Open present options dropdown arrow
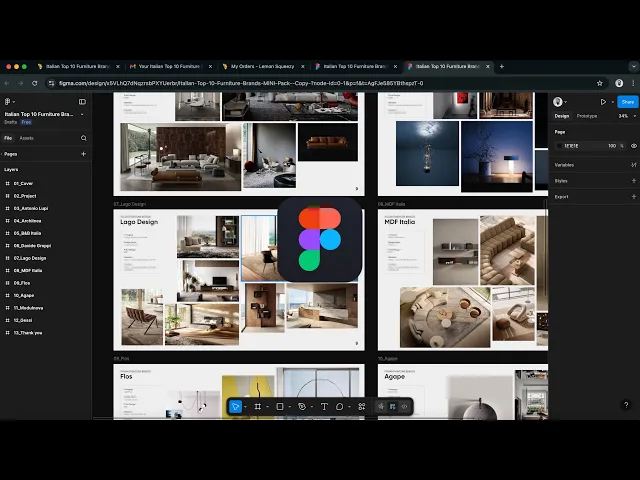 613,102
